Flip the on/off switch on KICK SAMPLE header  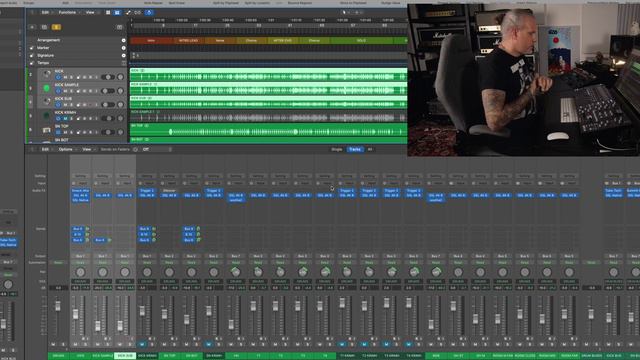coord(107,91)
